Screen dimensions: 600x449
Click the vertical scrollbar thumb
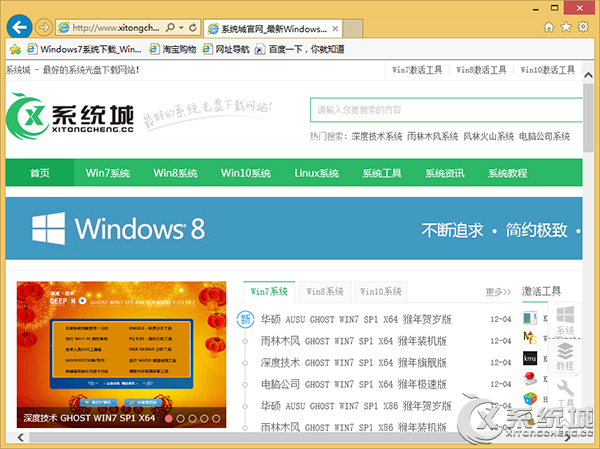coord(589,118)
